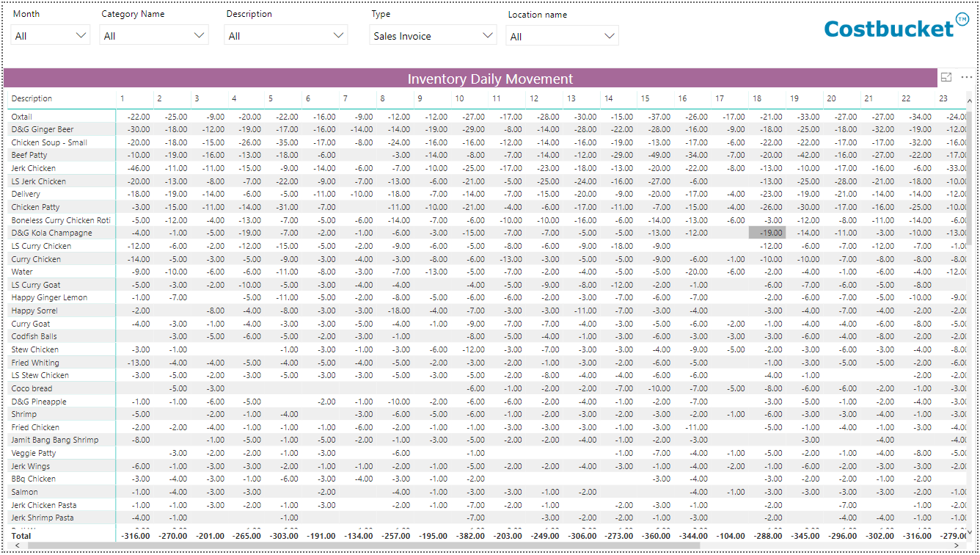Click the vertical scrollbar thumb of the table
The image size is (980, 555).
[x=969, y=176]
